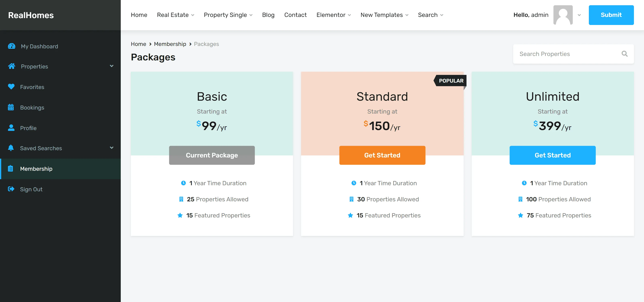
Task: Click the admin avatar image
Action: (563, 15)
